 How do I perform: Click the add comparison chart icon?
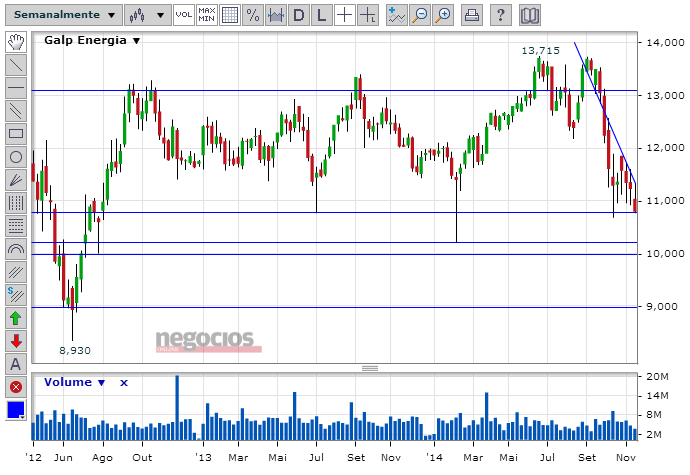coord(396,15)
